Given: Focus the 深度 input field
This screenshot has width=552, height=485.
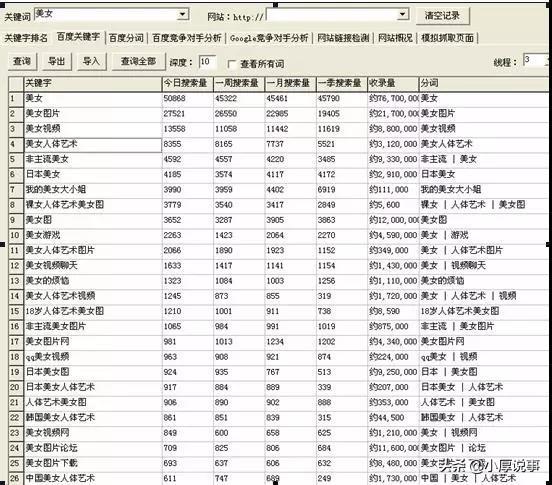Looking at the screenshot, I should [x=207, y=62].
